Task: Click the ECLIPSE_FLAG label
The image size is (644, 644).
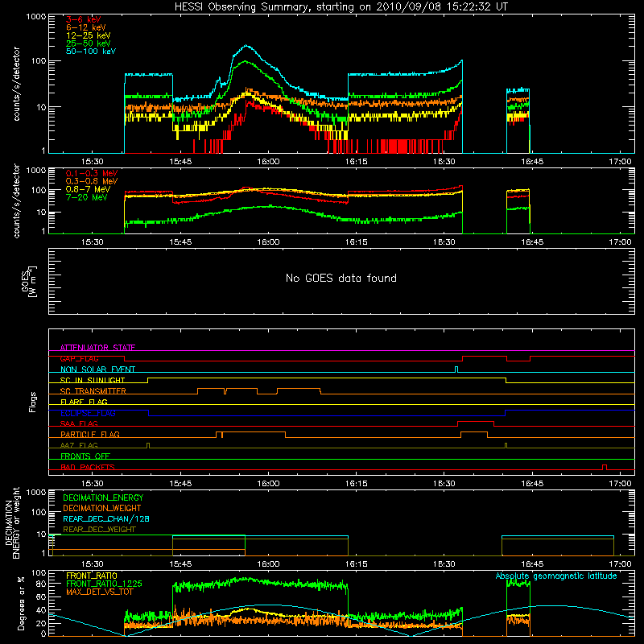Action: click(x=88, y=413)
